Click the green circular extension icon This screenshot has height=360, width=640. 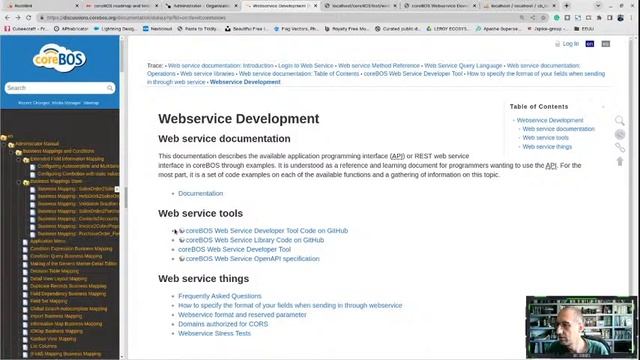[x=556, y=18]
